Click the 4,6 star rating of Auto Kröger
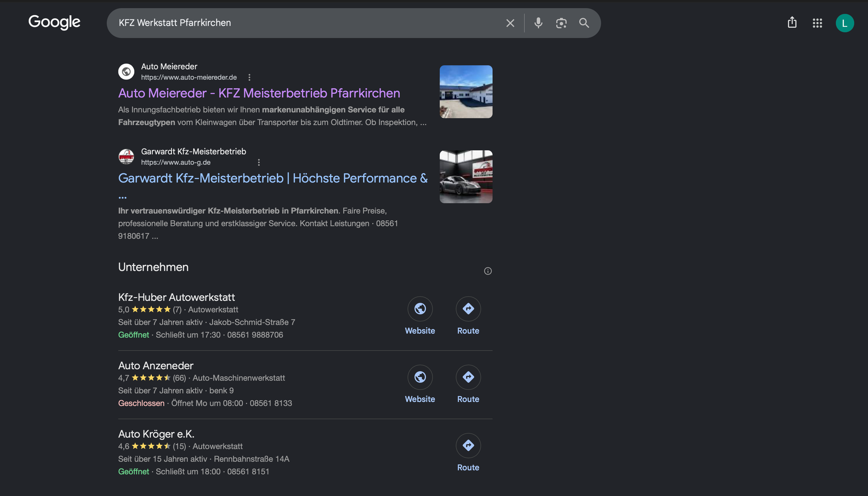 [x=152, y=446]
